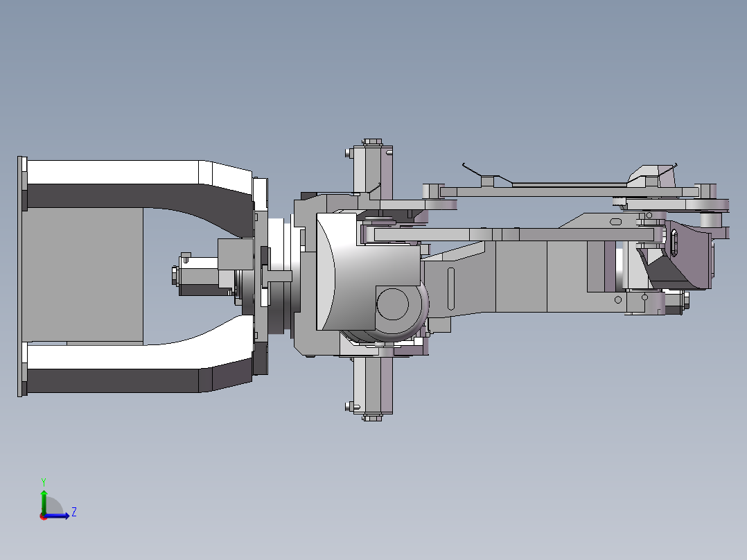Select the small hex nut left of the central cylinder

coord(175,276)
